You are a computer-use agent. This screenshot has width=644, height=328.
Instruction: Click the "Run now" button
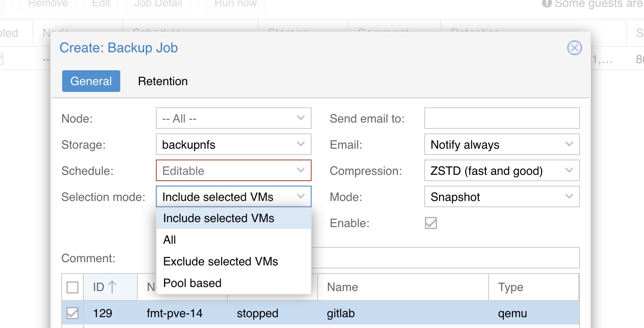tap(236, 5)
